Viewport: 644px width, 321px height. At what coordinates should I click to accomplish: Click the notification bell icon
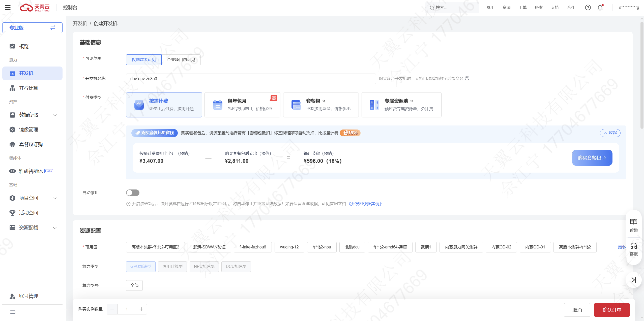tap(600, 8)
